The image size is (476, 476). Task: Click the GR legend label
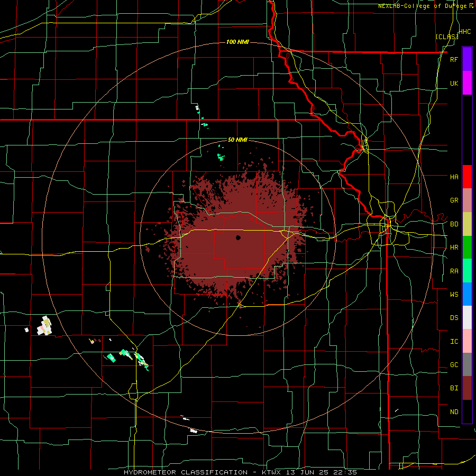point(454,200)
